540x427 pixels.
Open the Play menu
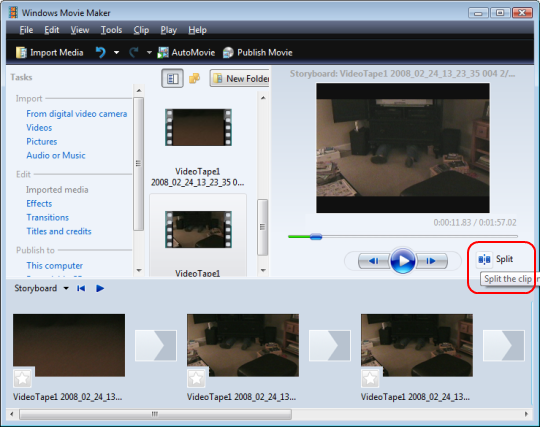click(169, 30)
